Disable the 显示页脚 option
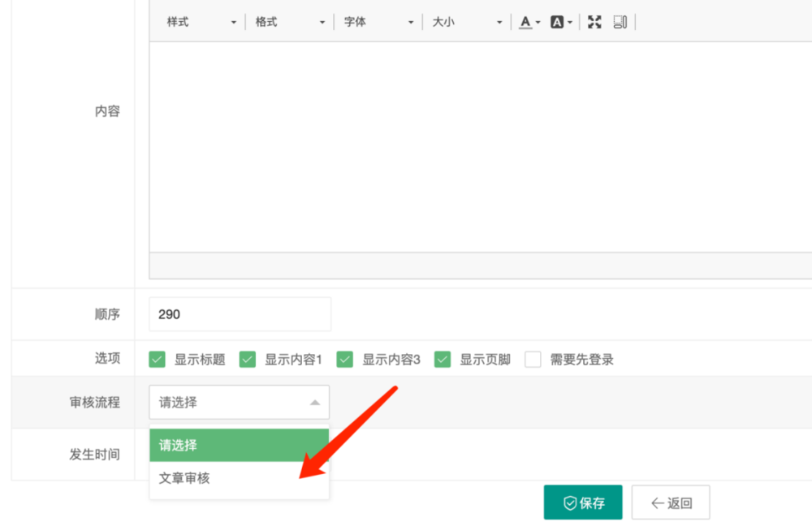Screen dimensions: 812x526 coord(443,360)
